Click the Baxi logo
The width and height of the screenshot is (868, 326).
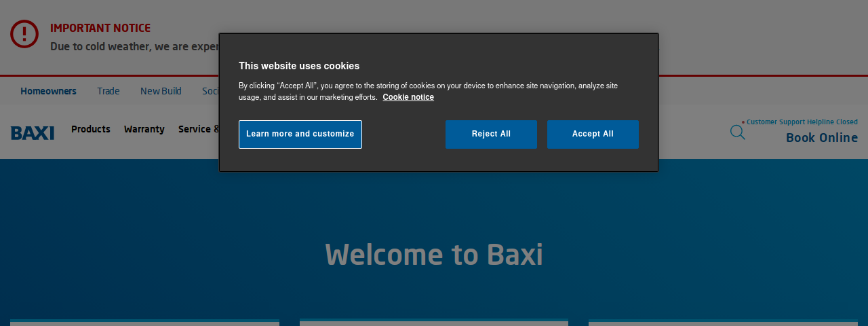pyautogui.click(x=33, y=133)
